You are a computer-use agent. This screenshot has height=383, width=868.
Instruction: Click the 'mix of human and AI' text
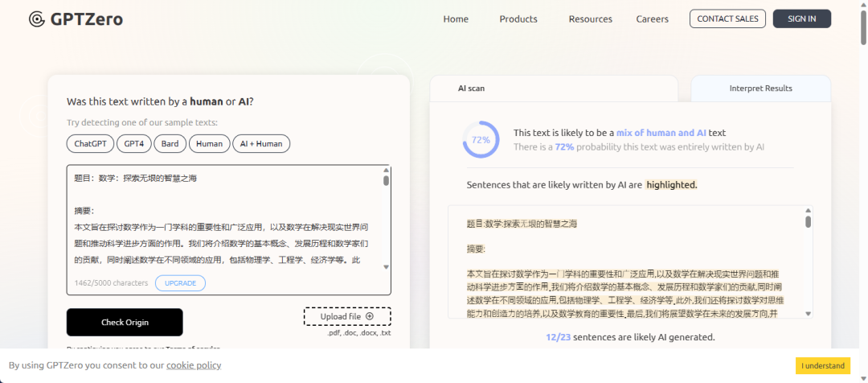click(x=661, y=133)
